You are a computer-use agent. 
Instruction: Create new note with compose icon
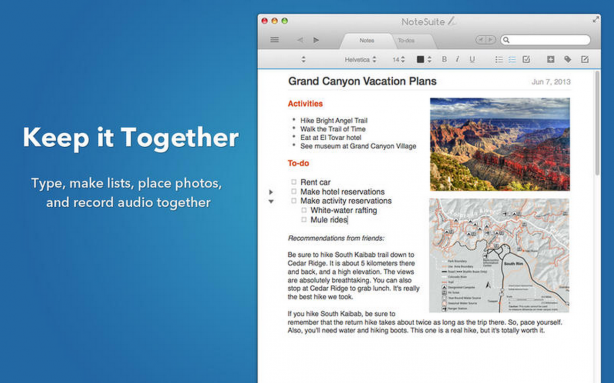[x=585, y=59]
